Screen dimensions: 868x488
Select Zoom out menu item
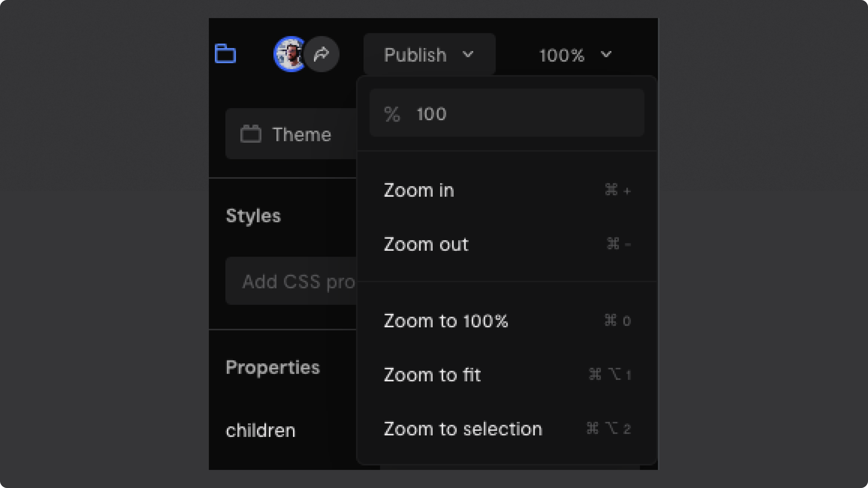507,244
